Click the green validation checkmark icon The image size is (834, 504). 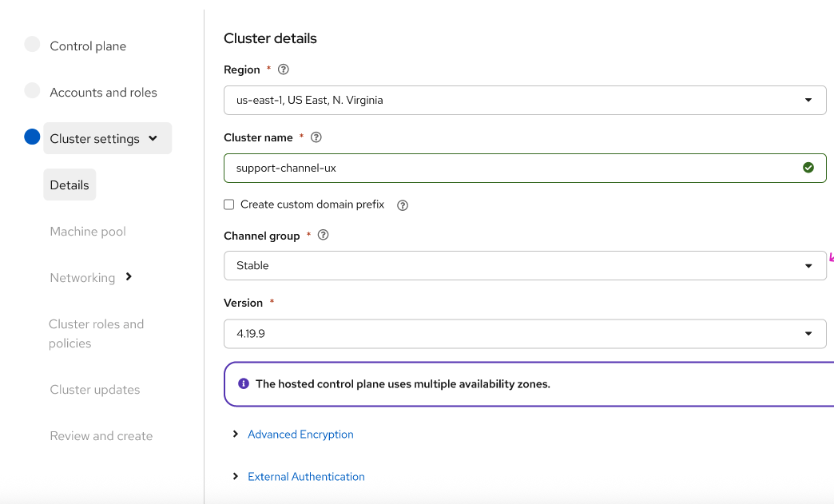(808, 168)
